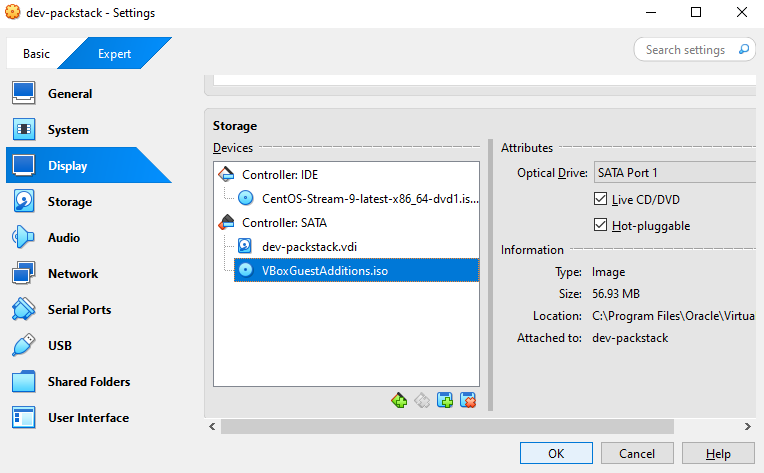Viewport: 764px width, 473px height.
Task: Click the Remove Attachment icon
Action: 467,400
